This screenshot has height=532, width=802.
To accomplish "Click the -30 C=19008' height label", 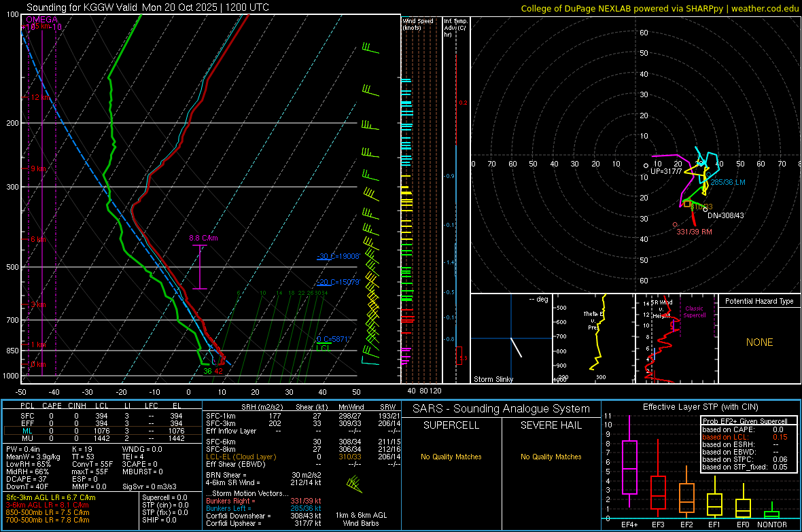I will [x=338, y=256].
